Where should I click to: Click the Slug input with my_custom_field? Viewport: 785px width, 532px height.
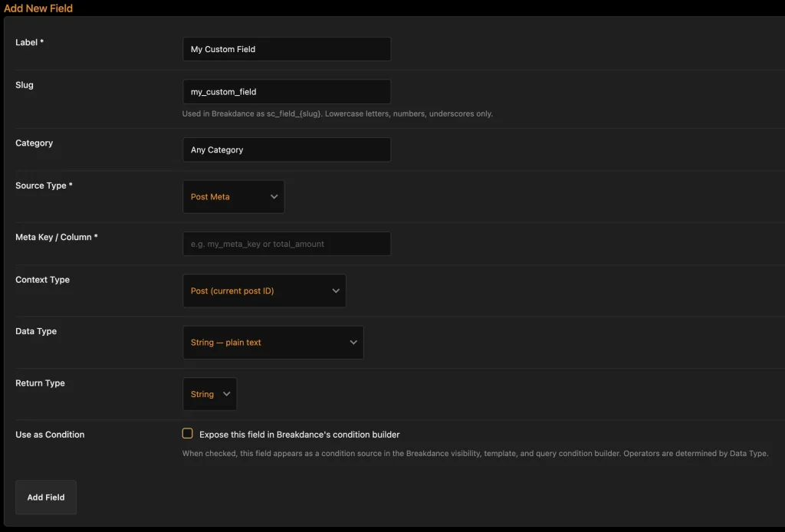287,91
